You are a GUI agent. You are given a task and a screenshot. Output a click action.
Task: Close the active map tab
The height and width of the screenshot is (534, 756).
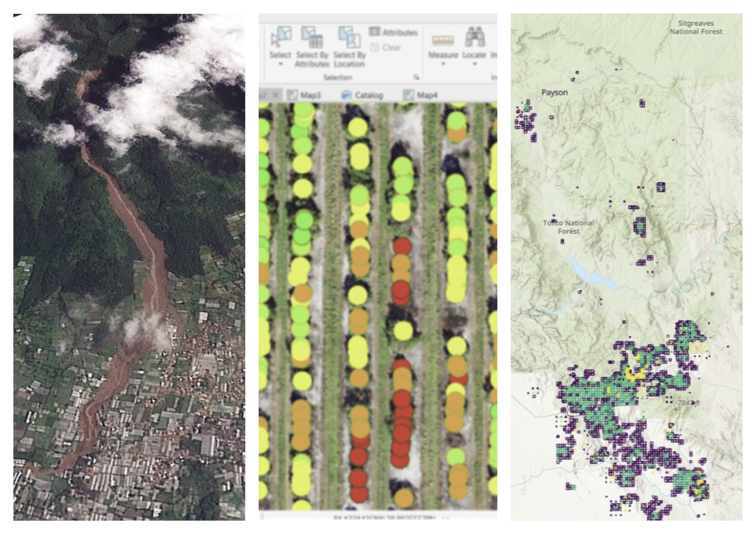[276, 95]
